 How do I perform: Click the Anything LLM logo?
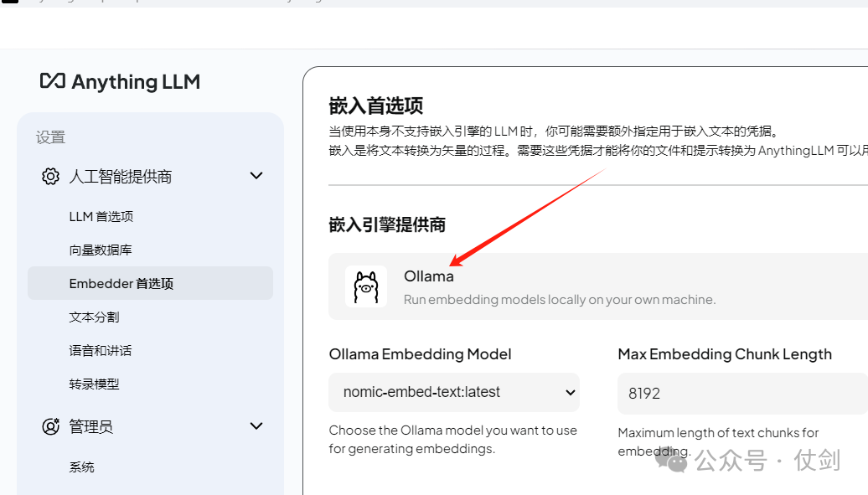120,82
